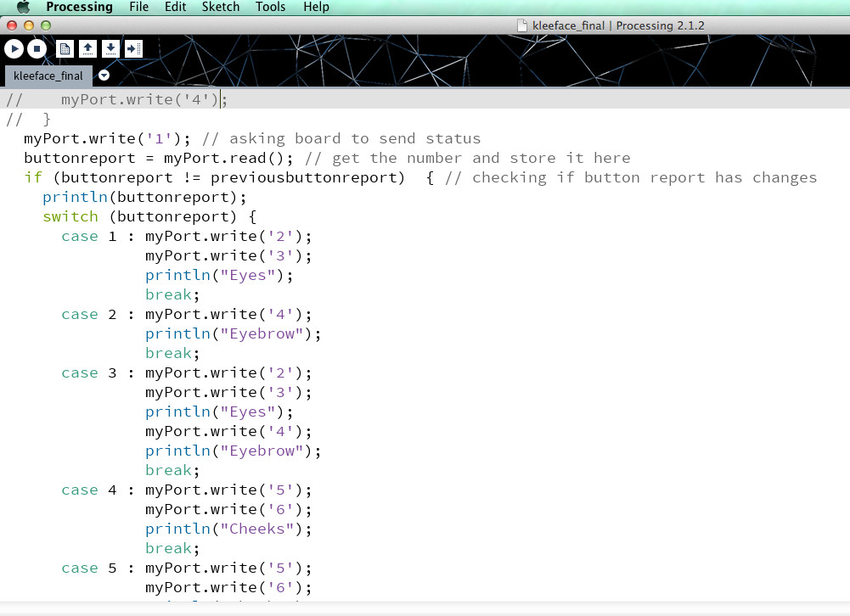Image resolution: width=850 pixels, height=616 pixels.
Task: Click the if buttonreport != previousbuttonreport line
Action: tap(420, 177)
